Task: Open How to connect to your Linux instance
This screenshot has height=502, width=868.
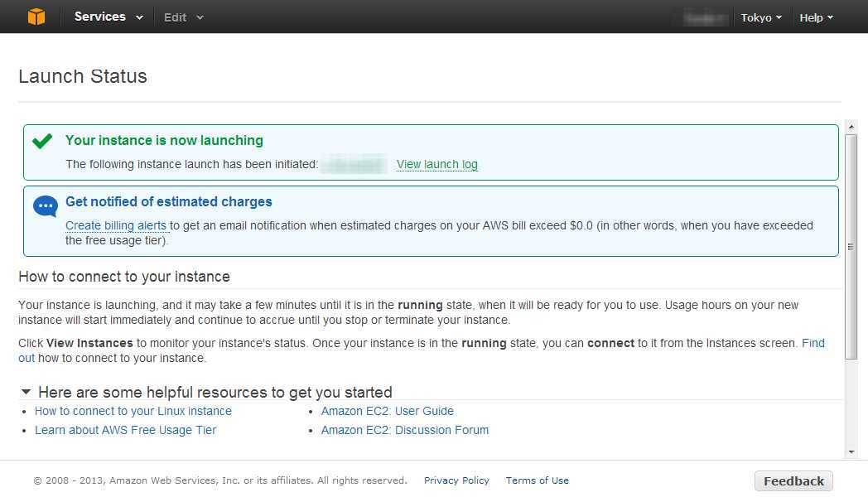Action: click(133, 411)
